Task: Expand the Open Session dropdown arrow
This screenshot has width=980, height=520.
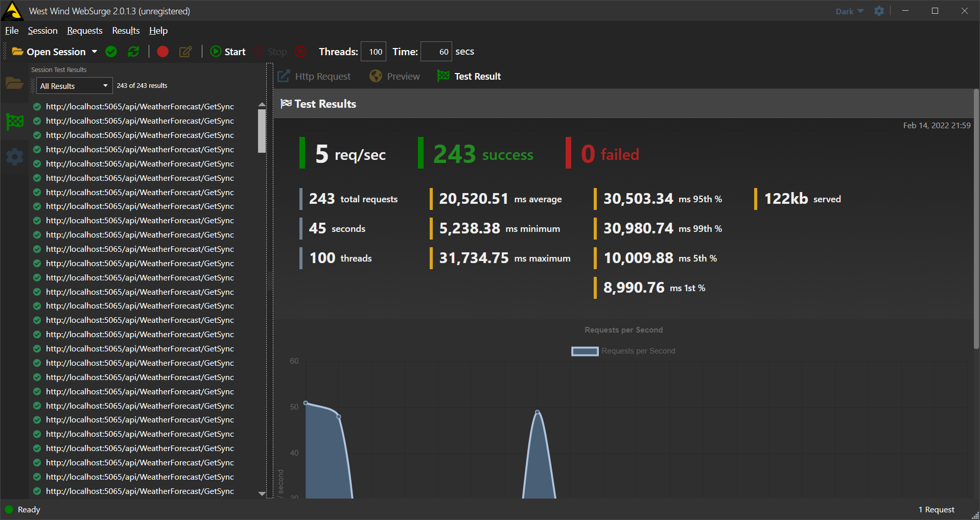Action: coord(95,52)
